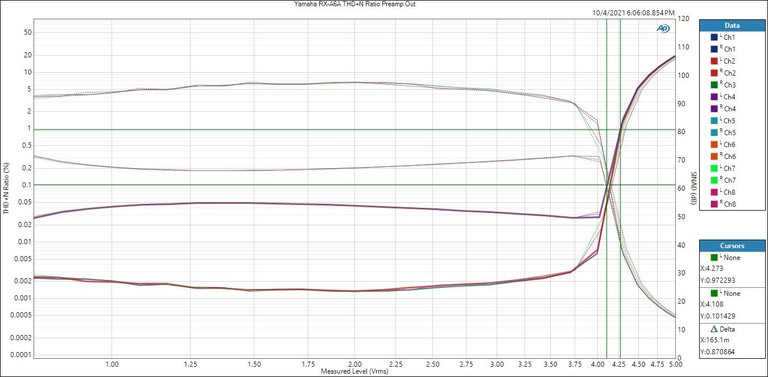Click the Cursors panel header
The width and height of the screenshot is (768, 377).
[x=733, y=246]
